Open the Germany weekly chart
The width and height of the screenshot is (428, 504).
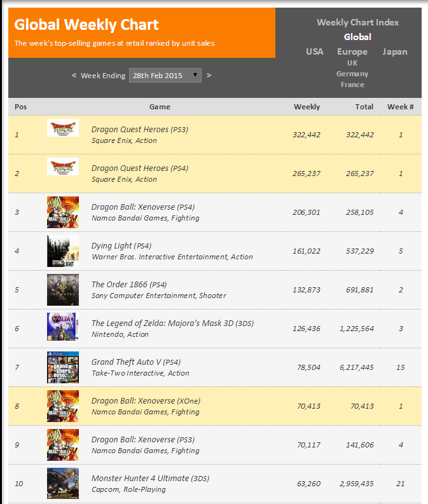click(x=352, y=74)
